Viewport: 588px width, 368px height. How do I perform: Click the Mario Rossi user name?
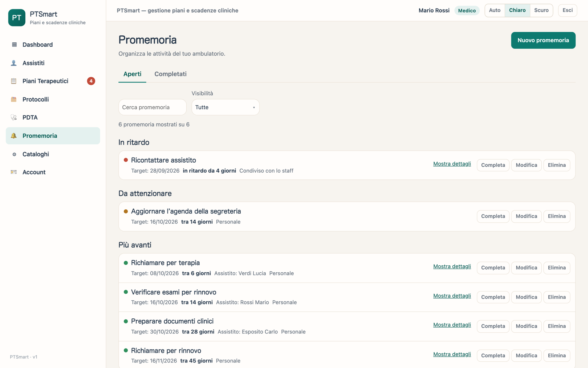[x=434, y=10]
